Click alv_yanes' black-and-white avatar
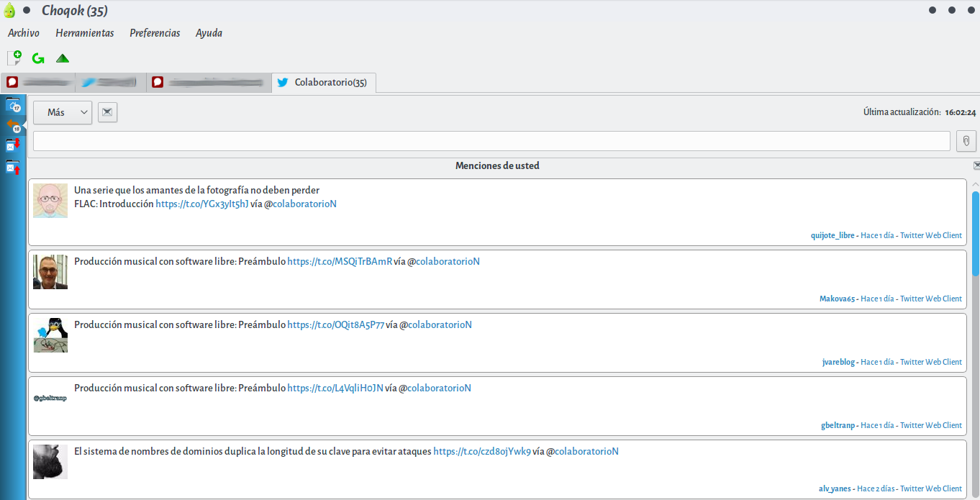 (50, 462)
